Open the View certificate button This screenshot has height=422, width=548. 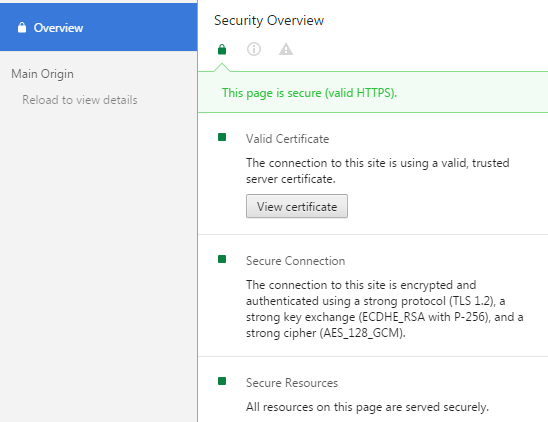coord(297,206)
